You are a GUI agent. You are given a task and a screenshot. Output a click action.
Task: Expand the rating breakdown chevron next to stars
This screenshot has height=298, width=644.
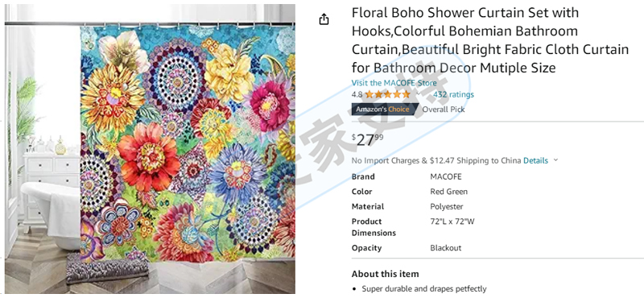click(418, 94)
